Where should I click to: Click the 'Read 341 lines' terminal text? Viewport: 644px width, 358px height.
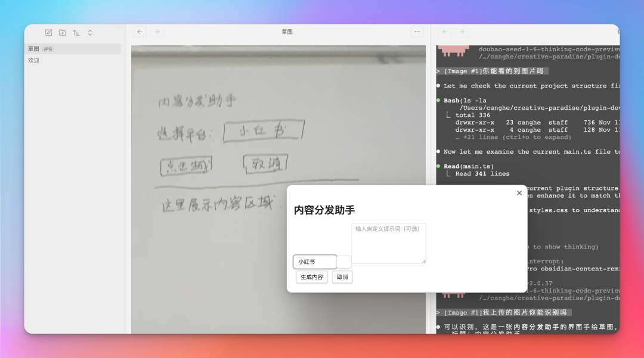coord(482,173)
